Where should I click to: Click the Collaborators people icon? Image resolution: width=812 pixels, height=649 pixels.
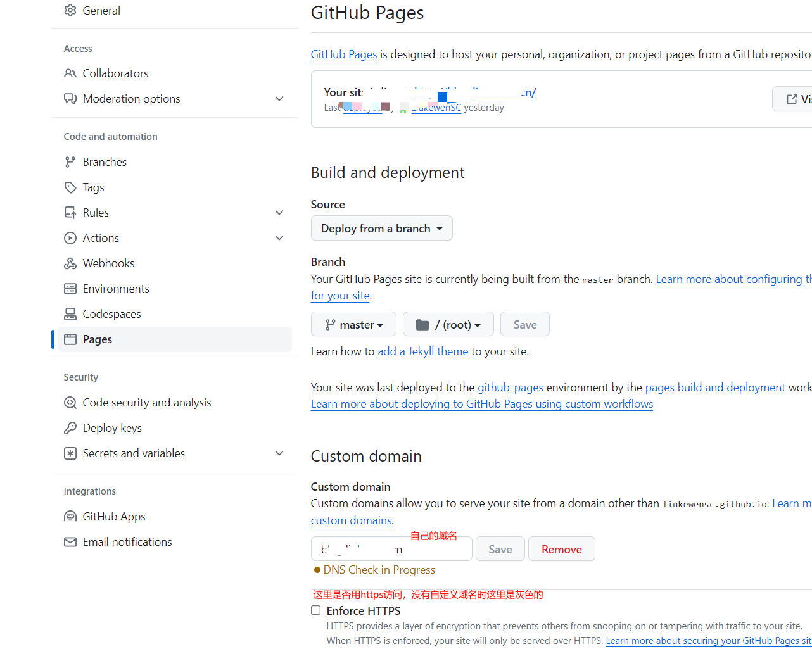[70, 73]
